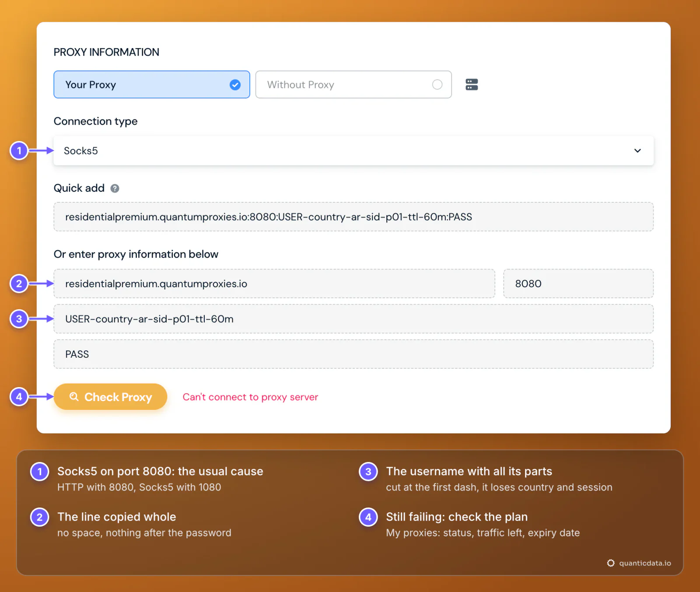
Task: Click "HTTP with 8080, Socks5 with 1080" text
Action: 139,487
